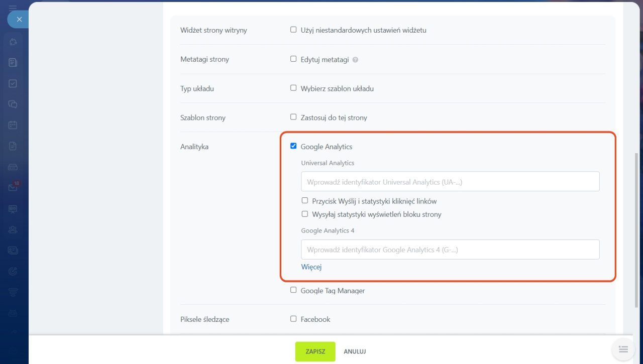Viewport: 643px width, 364px height.
Task: Open the calendar sidebar icon
Action: (13, 125)
